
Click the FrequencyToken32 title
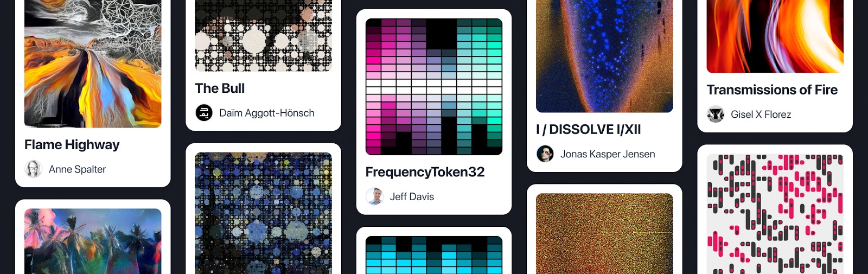click(425, 172)
